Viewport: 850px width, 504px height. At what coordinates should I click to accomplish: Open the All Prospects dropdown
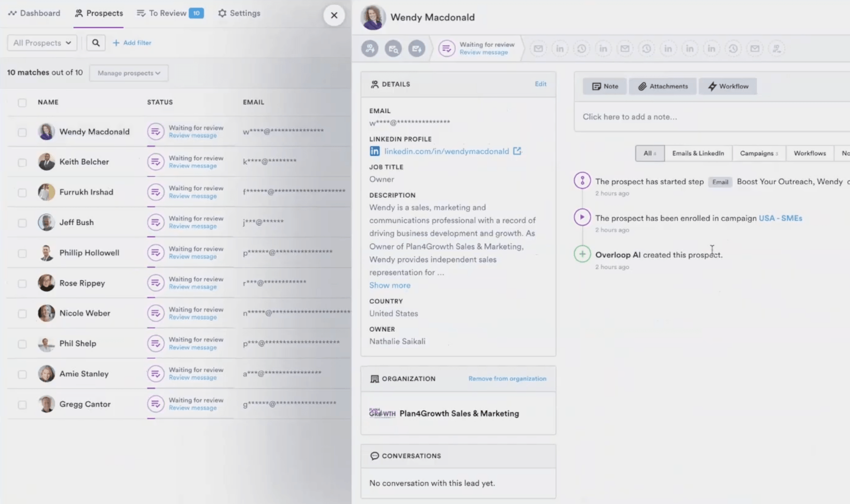point(42,43)
